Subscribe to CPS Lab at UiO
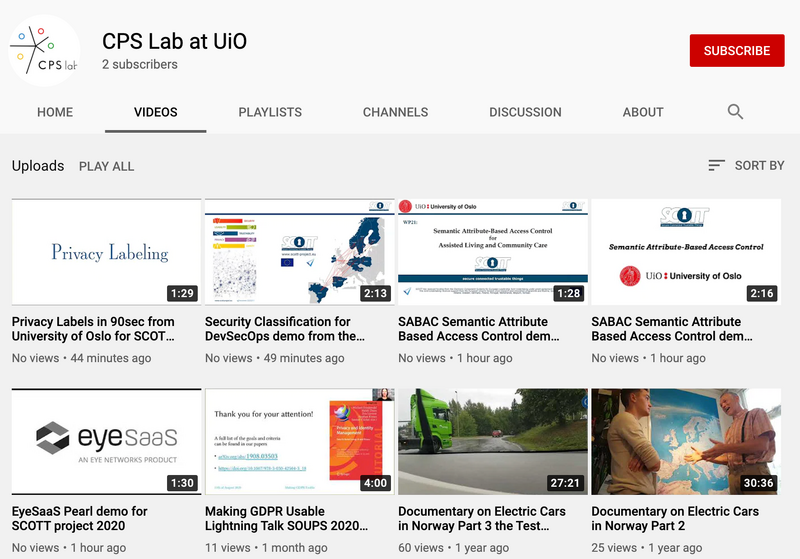The height and width of the screenshot is (559, 800). click(737, 50)
